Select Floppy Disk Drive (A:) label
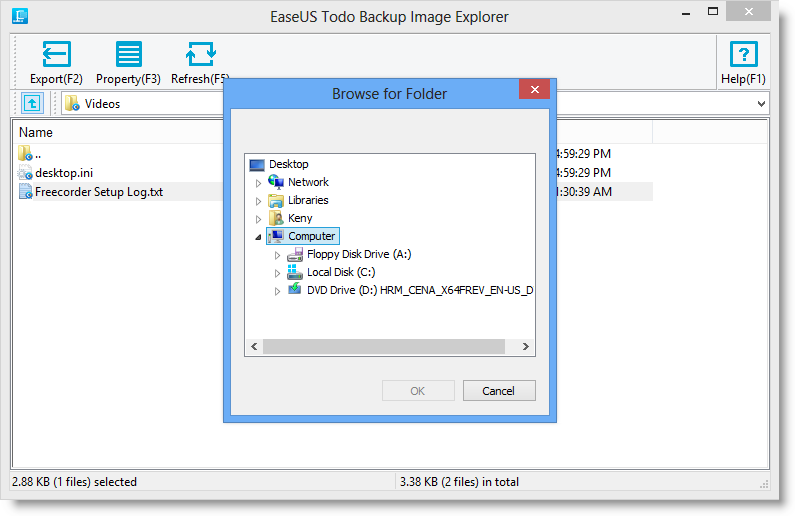Viewport: 795px width, 516px height. tap(359, 254)
